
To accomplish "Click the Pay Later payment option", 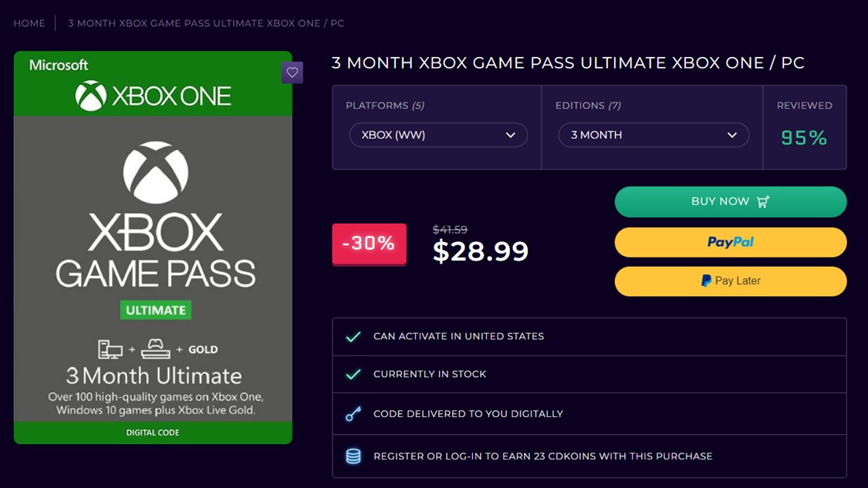I will (730, 281).
